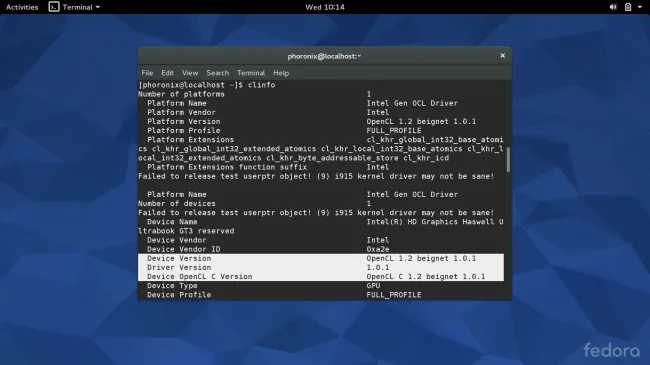Click the 'Number of devices' line
Screen dimensions: 650x365
[255, 204]
